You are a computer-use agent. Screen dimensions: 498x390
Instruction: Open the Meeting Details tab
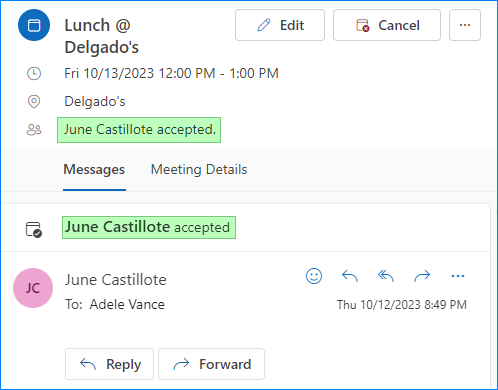pos(199,169)
